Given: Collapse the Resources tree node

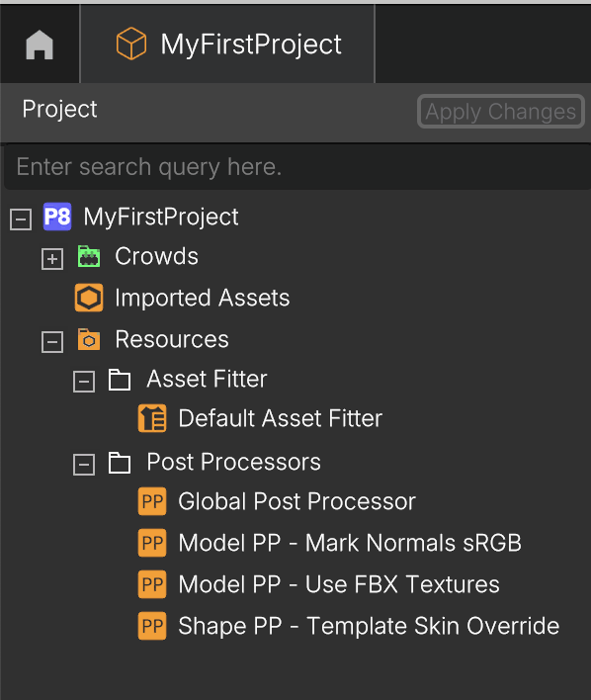Looking at the screenshot, I should coord(52,342).
